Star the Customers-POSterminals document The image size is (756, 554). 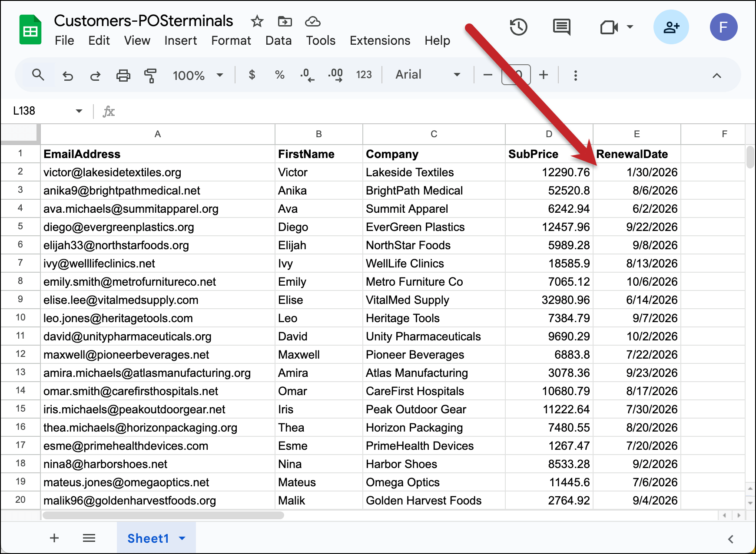point(257,21)
